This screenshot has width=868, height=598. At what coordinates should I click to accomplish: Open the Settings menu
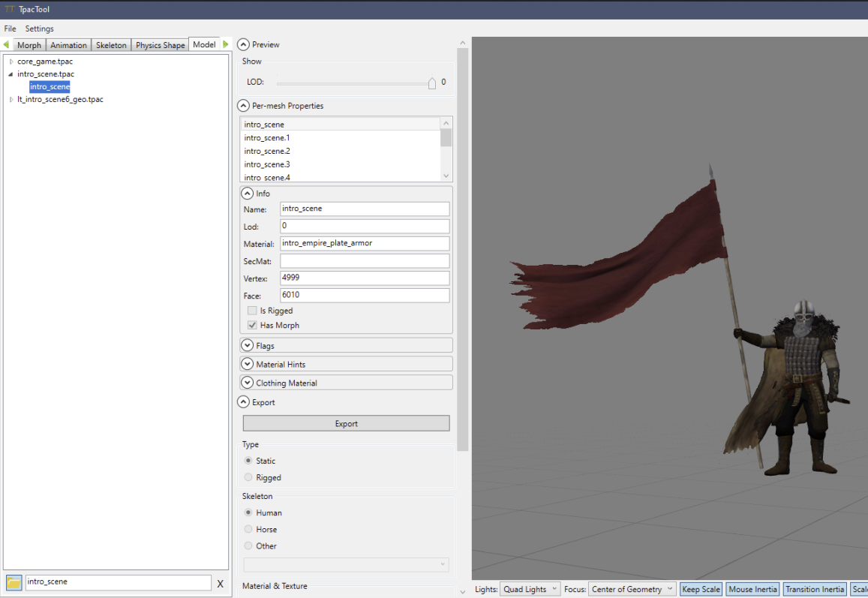pos(39,29)
